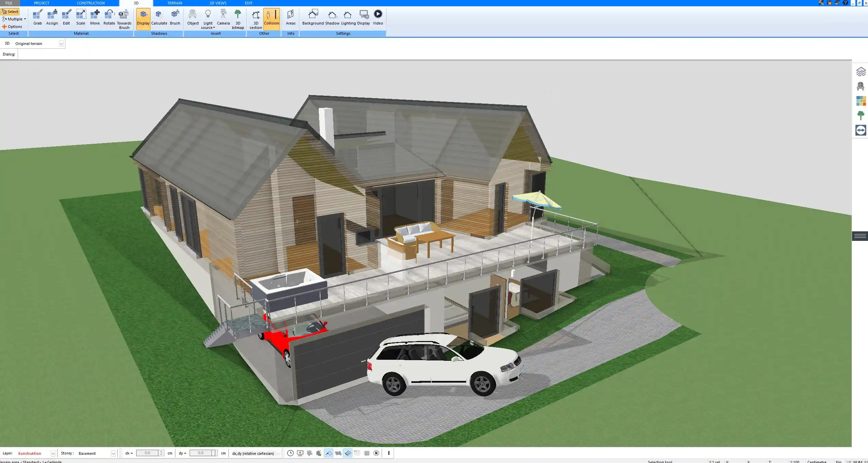Increase dx with the stepper arrows
This screenshot has width=868, height=463.
coord(161,452)
